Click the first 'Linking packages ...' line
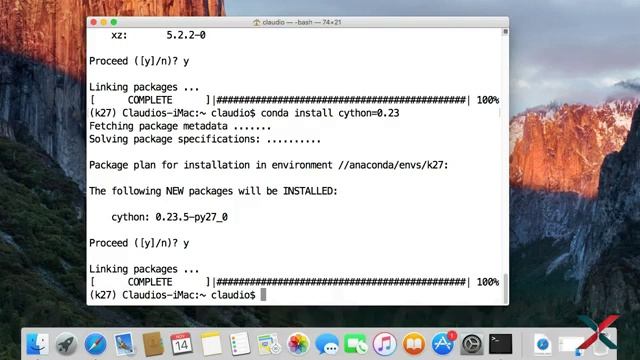Viewport: 640px width, 360px height. 144,87
